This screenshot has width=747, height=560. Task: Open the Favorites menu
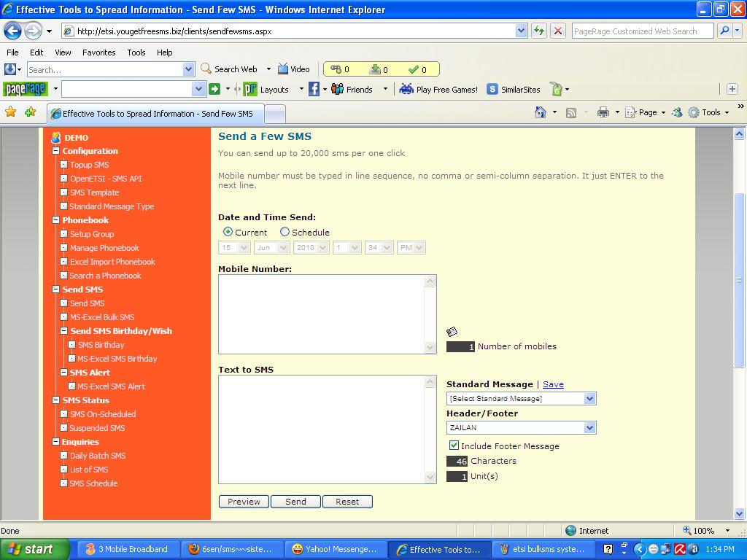[99, 52]
